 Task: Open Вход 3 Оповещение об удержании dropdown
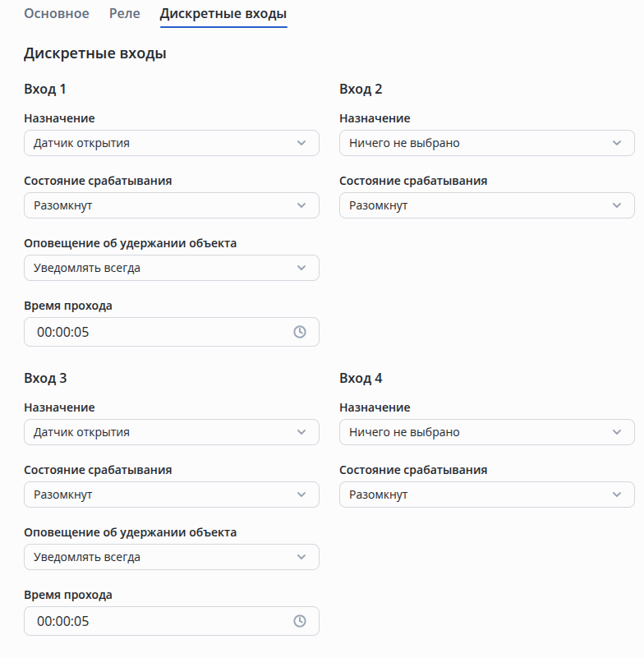[171, 557]
